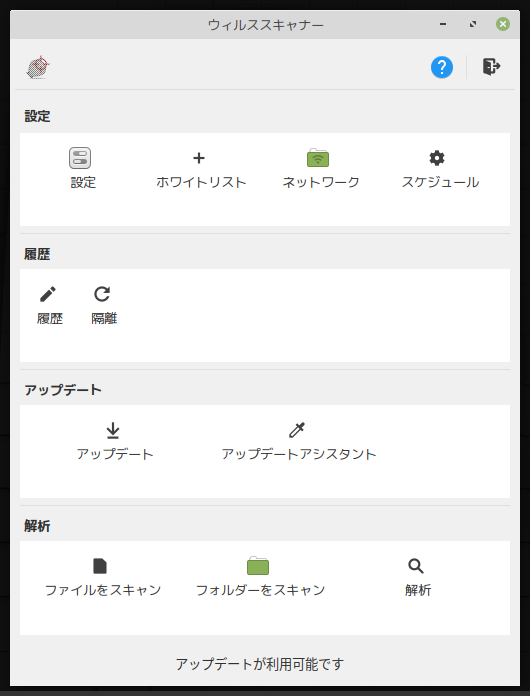
Task: Click the アップデートが利用可能です status message
Action: click(260, 664)
